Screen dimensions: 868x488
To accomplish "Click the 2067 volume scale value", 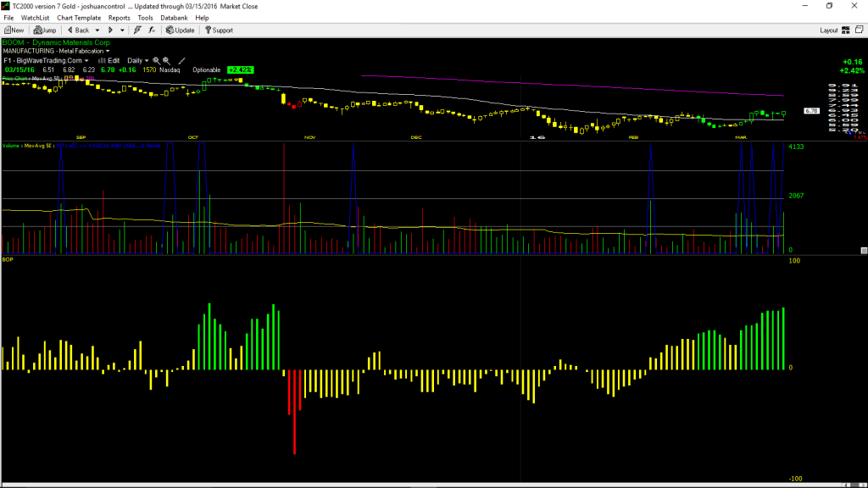I will 796,196.
